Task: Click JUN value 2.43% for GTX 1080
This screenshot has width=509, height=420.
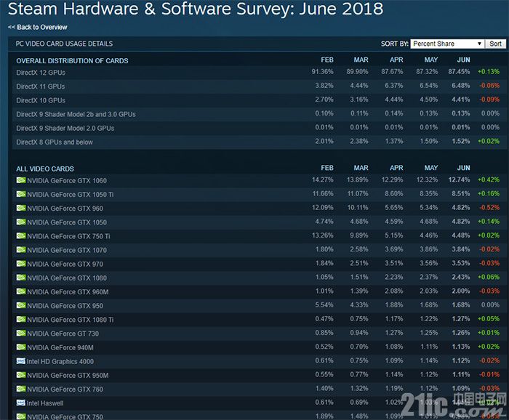Action: 460,278
